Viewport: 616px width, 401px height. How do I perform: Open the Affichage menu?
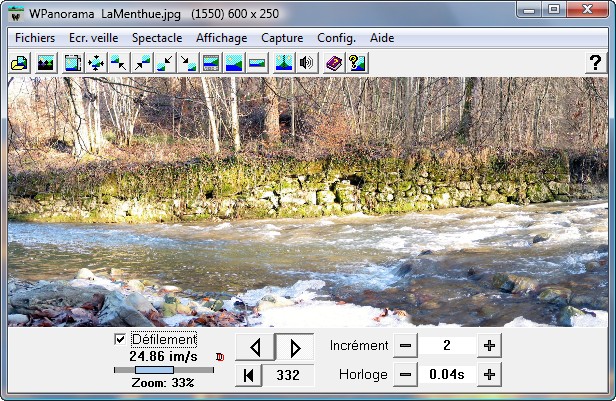pos(222,38)
